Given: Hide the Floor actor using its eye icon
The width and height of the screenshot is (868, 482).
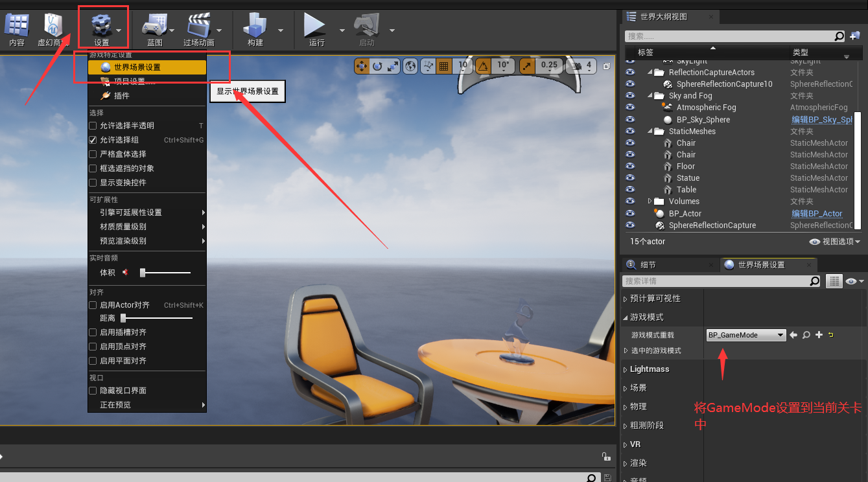Looking at the screenshot, I should 630,166.
